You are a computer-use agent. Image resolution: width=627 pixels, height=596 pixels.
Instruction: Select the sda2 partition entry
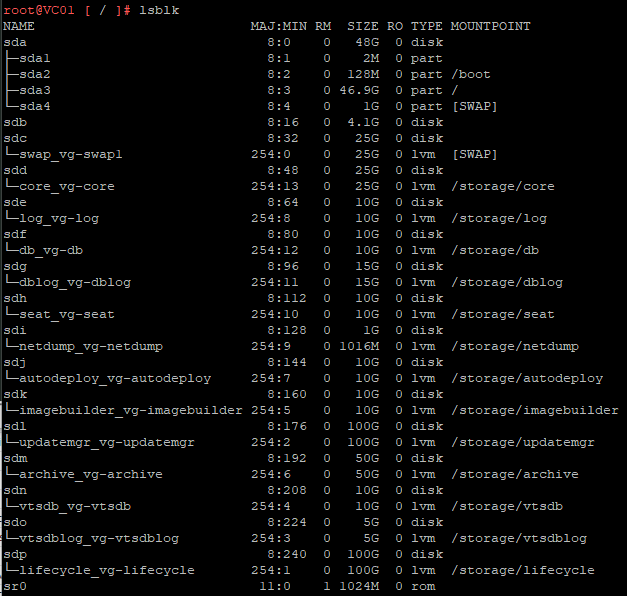tap(35, 74)
